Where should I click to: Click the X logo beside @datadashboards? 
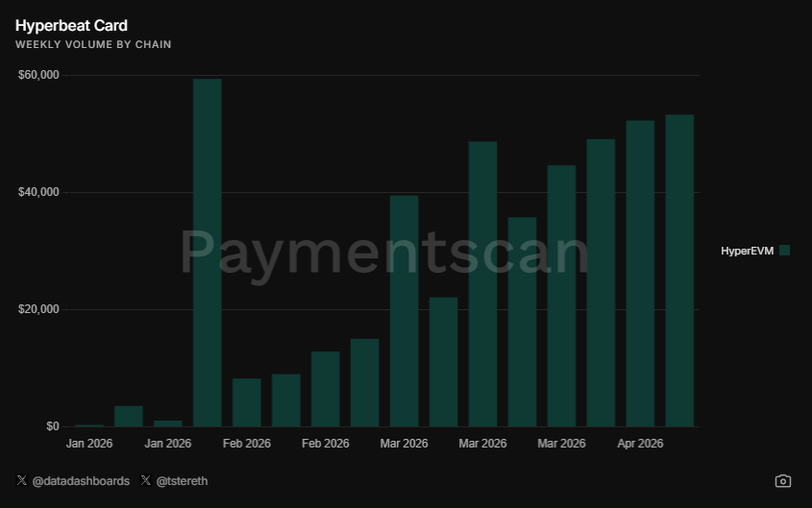pyautogui.click(x=22, y=480)
